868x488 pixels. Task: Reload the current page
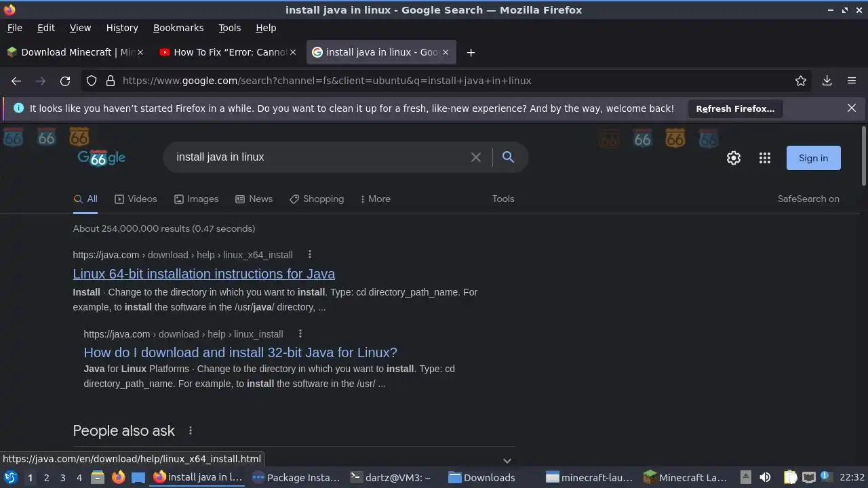pyautogui.click(x=65, y=81)
